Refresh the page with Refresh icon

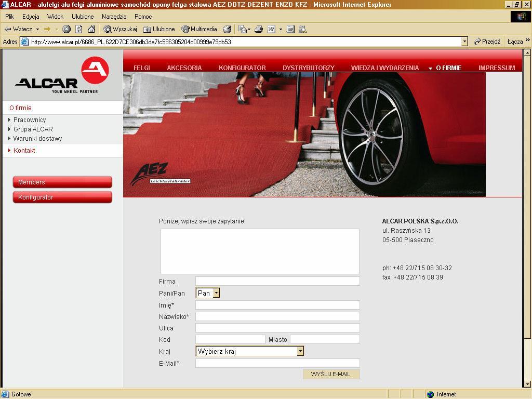pyautogui.click(x=79, y=29)
